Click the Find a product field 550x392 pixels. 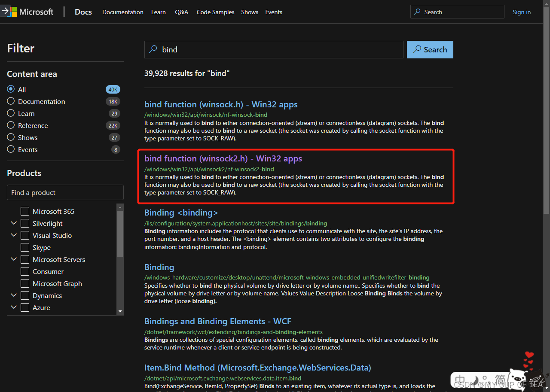(x=65, y=192)
